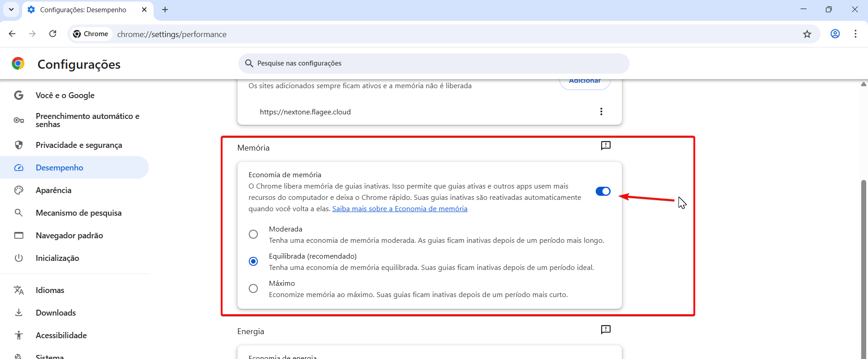Go to Aparência settings section

point(53,190)
